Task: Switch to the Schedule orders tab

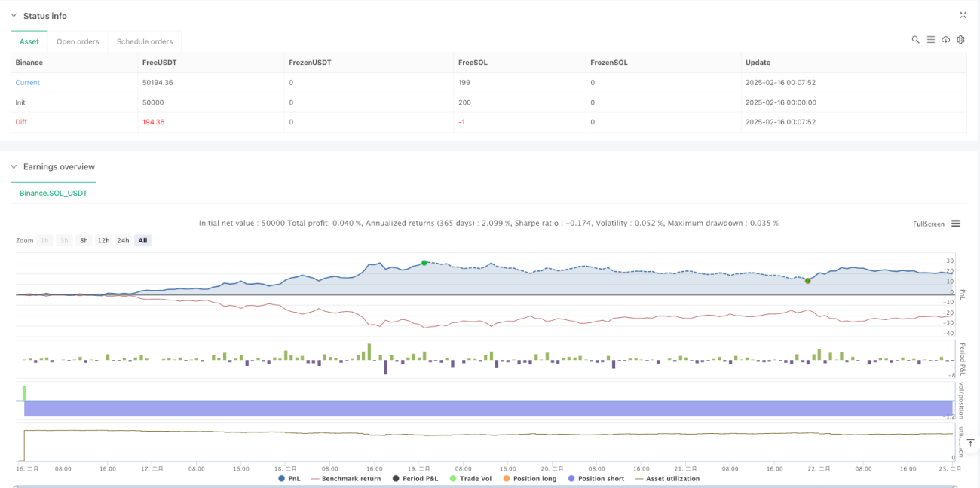Action: (x=145, y=42)
